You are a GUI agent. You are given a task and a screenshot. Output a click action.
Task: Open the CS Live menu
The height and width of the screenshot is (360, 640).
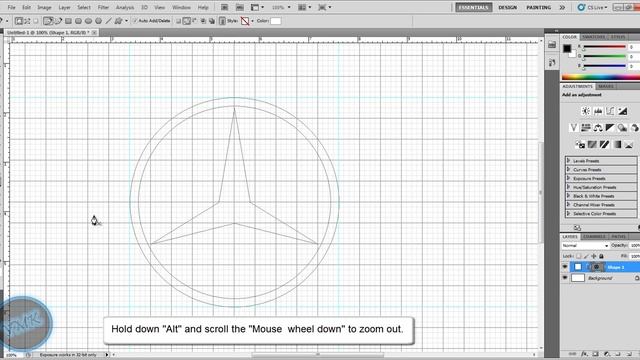(x=592, y=7)
